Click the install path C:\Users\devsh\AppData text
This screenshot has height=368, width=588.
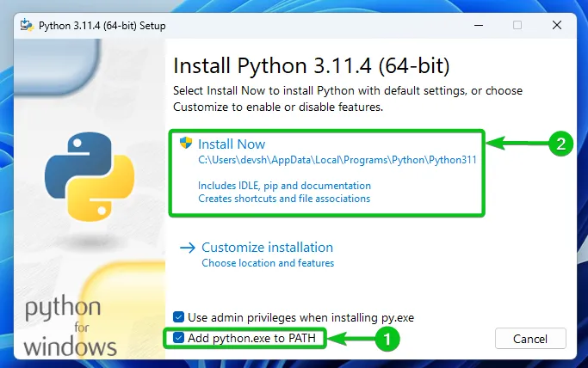[337, 160]
